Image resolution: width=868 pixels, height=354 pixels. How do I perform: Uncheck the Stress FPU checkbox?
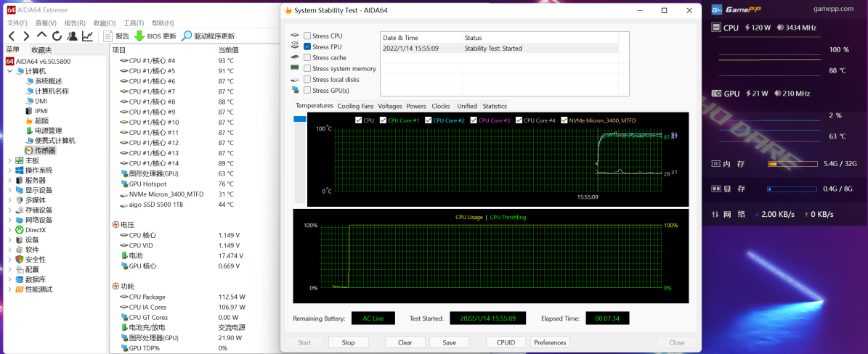click(307, 46)
